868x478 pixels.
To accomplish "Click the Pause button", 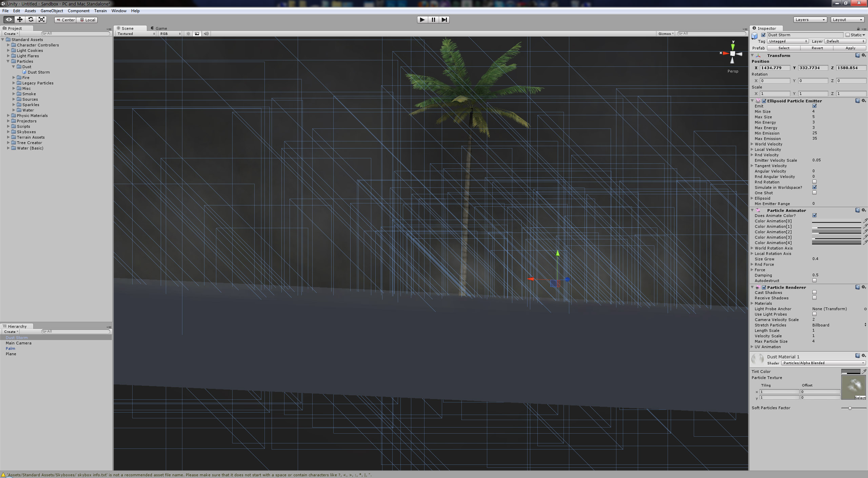I will coord(433,20).
